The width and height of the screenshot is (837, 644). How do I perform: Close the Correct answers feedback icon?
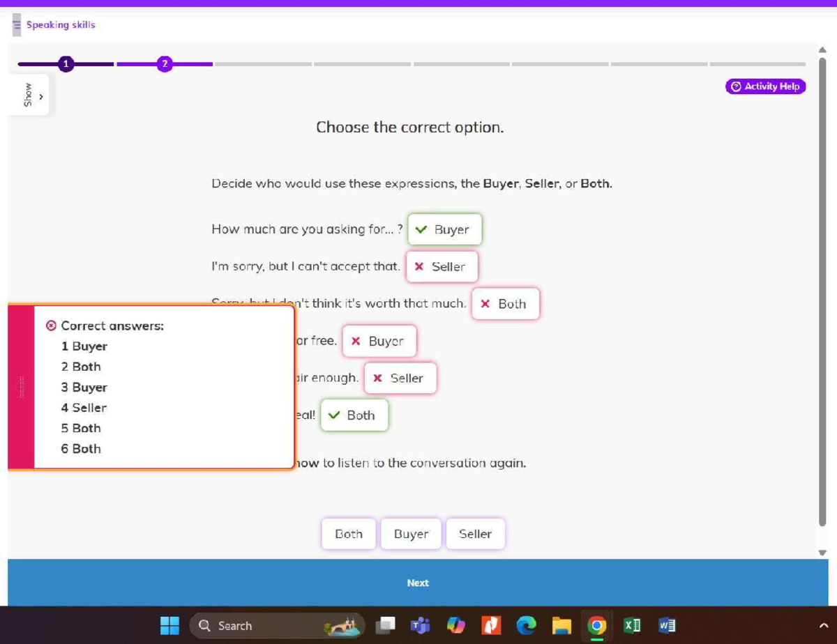pyautogui.click(x=50, y=325)
